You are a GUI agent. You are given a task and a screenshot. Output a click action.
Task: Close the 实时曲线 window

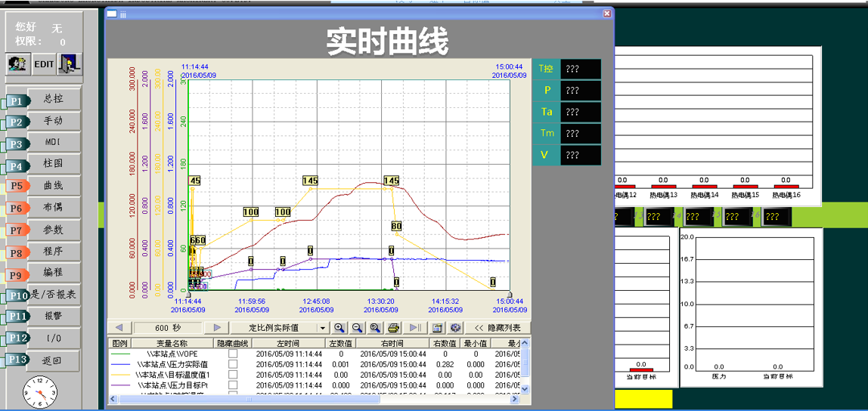(x=606, y=14)
